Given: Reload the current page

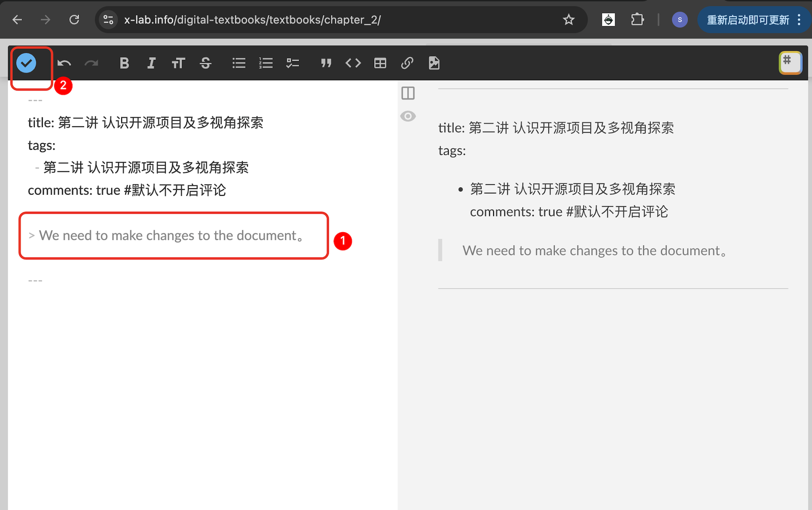Looking at the screenshot, I should pos(74,20).
